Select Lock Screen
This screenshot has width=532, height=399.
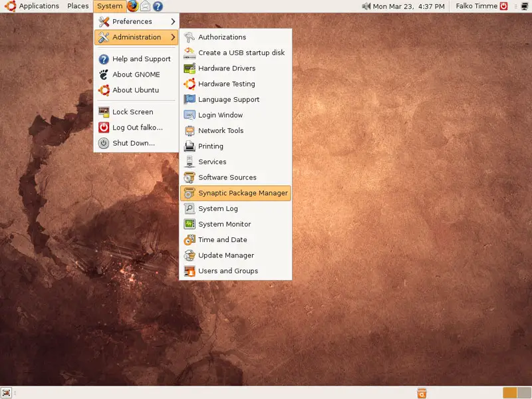pos(136,112)
